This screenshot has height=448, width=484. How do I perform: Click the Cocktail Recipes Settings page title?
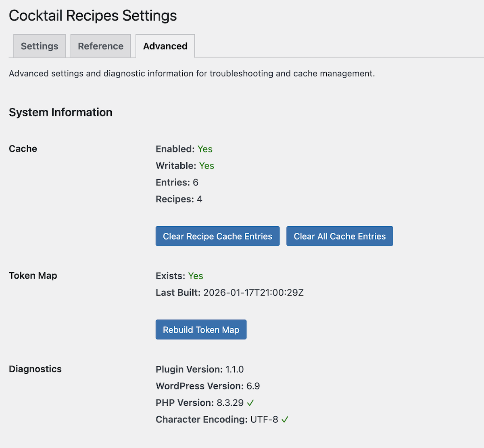click(x=93, y=16)
